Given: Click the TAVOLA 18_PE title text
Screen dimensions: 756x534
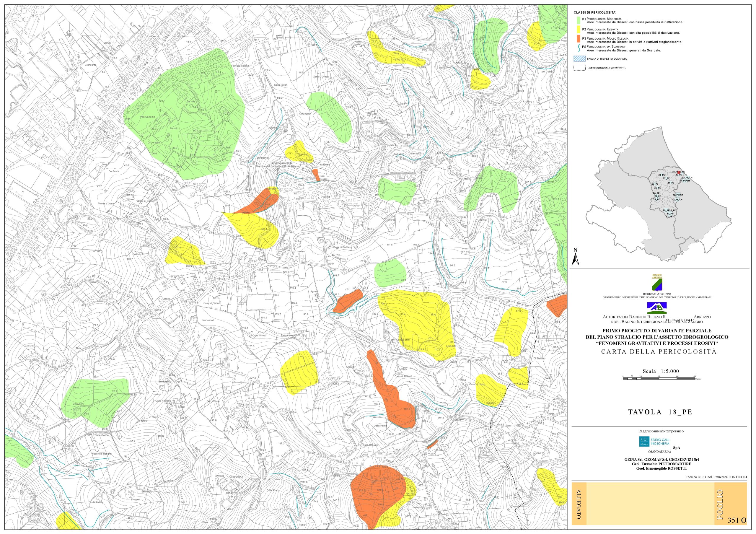Looking at the screenshot, I should pos(660,412).
